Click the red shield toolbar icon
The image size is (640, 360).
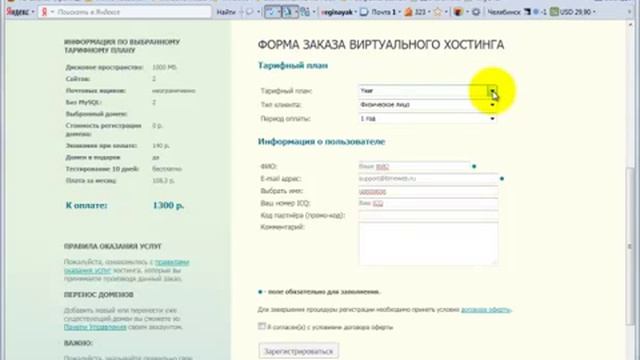pyautogui.click(x=458, y=12)
